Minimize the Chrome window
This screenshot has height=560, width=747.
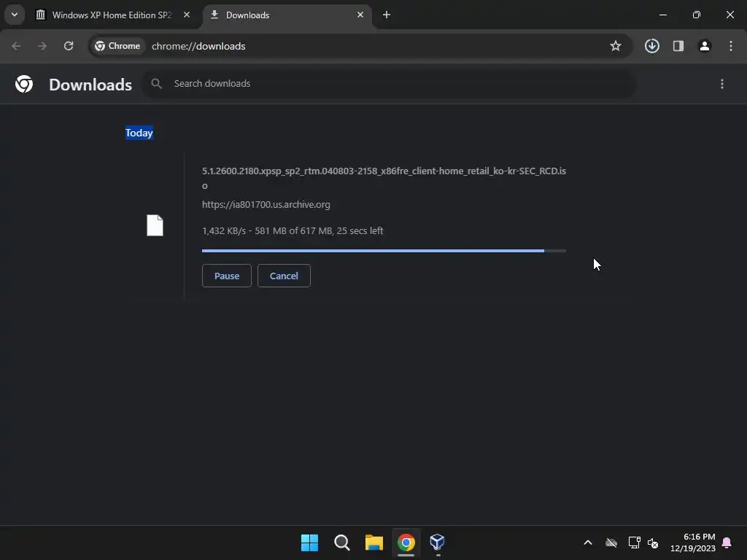(x=662, y=15)
